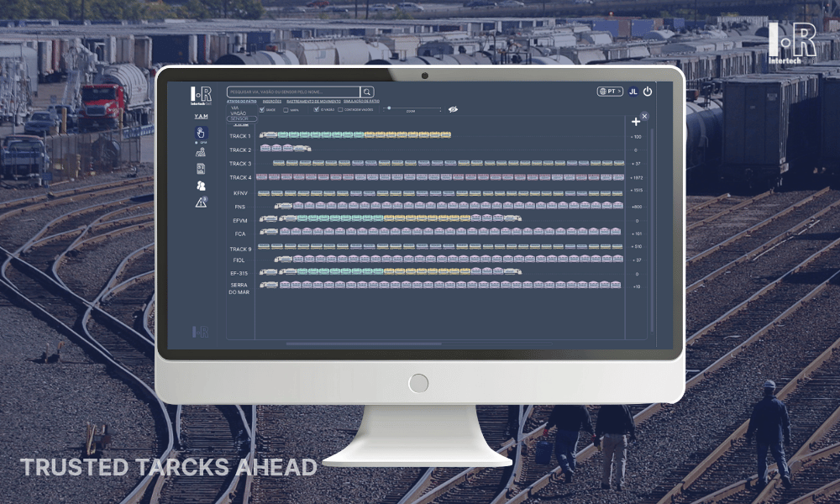
Task: Click the +10 count on SERRA DO MAR
Action: click(x=637, y=287)
